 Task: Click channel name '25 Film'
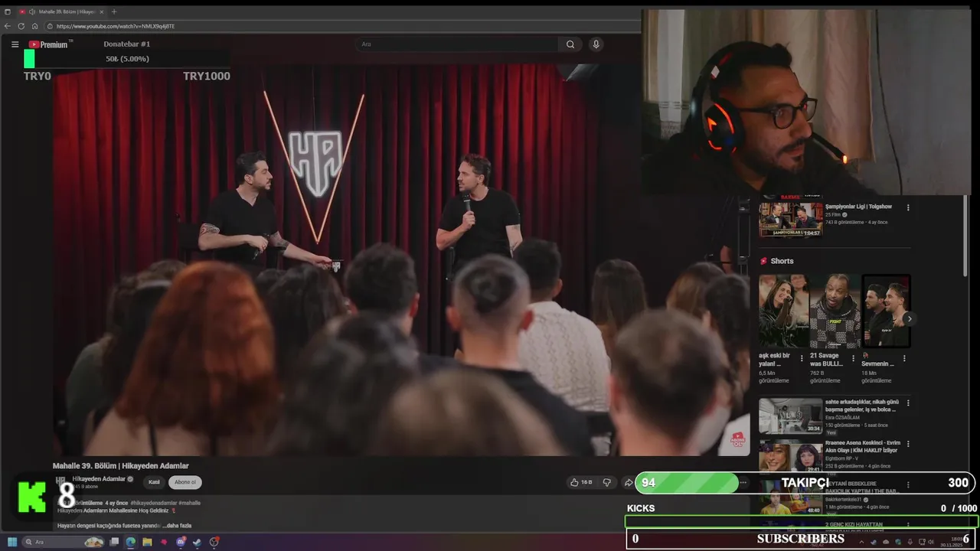click(x=833, y=214)
